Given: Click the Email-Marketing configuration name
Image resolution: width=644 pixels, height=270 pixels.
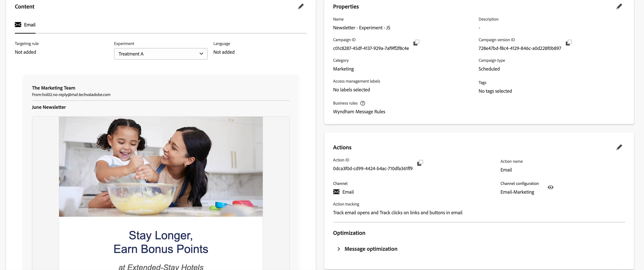Looking at the screenshot, I should point(517,192).
